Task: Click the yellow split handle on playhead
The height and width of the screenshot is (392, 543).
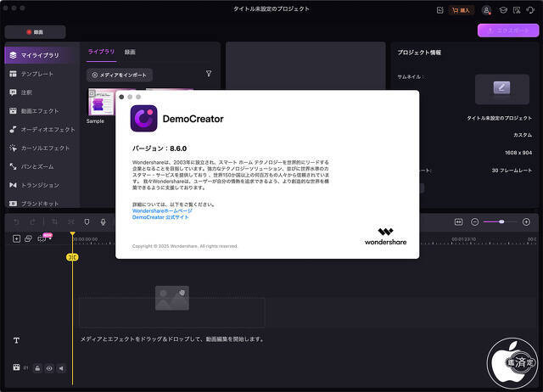Action: point(72,257)
